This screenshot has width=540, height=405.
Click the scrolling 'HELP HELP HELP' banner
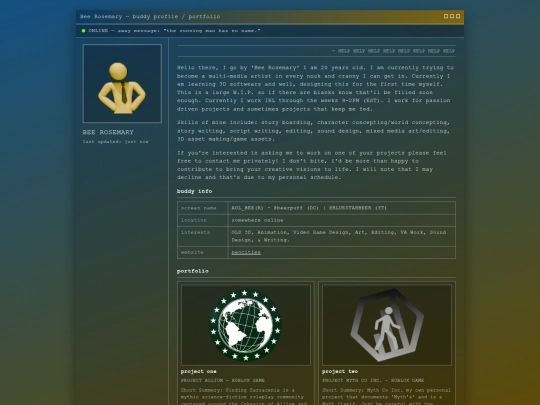tap(393, 51)
